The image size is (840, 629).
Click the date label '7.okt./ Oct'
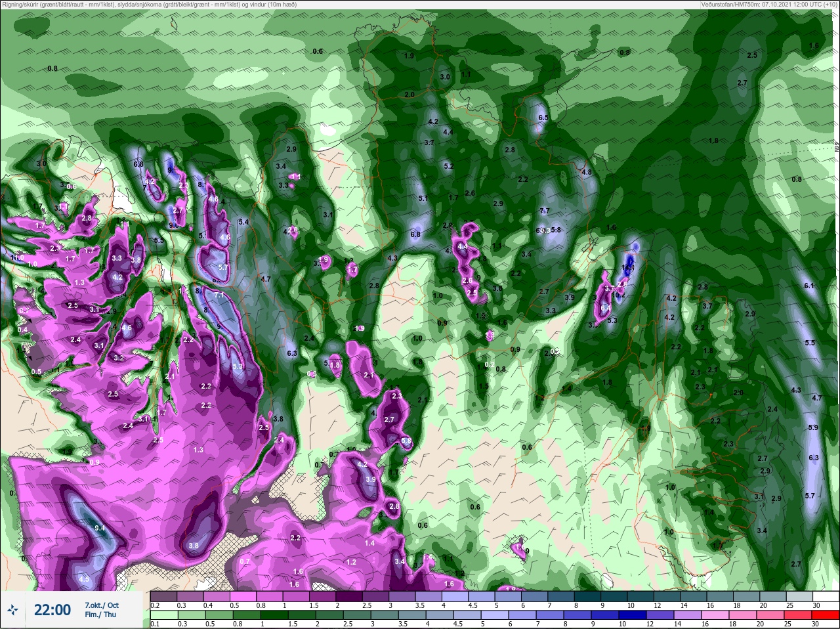click(x=102, y=605)
